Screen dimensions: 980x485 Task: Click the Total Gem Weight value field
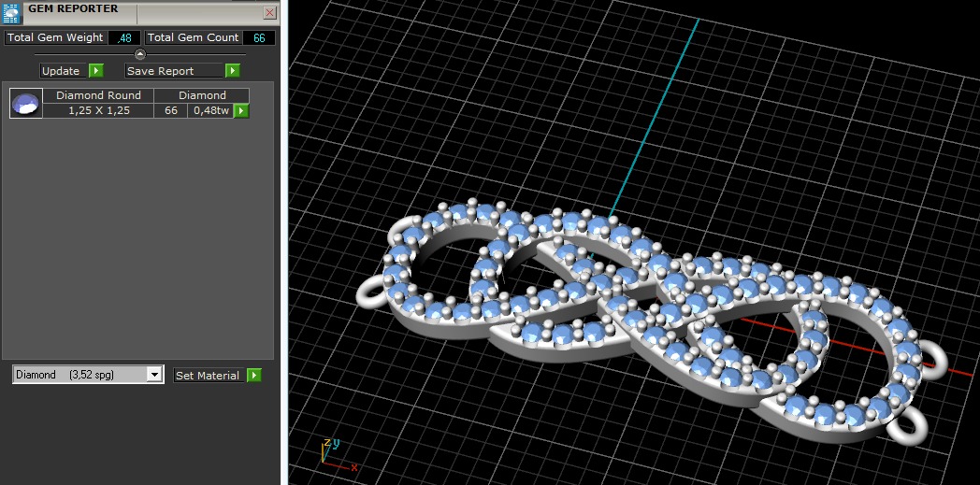pyautogui.click(x=124, y=37)
